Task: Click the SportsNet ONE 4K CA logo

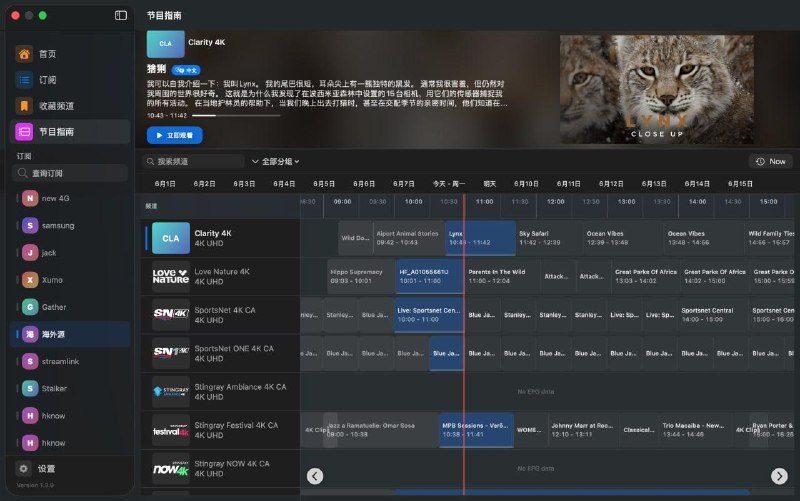Action: (x=171, y=353)
